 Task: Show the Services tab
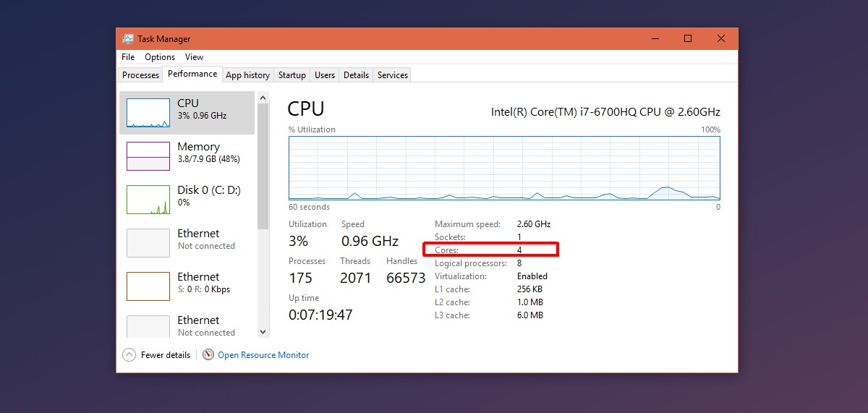(393, 75)
